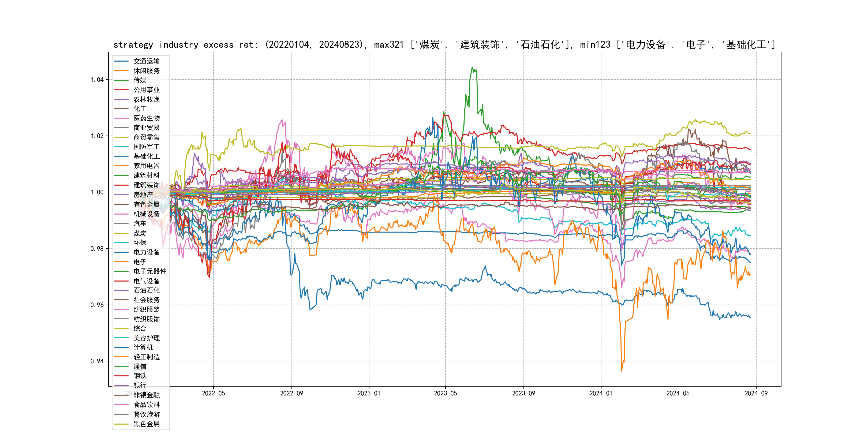868x434 pixels.
Task: Click the 2023-01 x-axis tick label
Action: 369,393
